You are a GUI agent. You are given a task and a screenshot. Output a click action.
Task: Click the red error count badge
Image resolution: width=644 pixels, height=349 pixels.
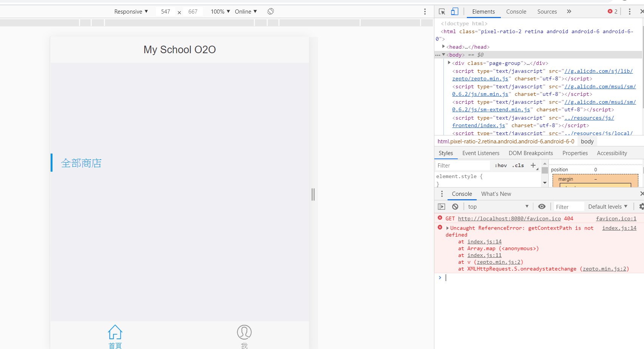pyautogui.click(x=612, y=11)
